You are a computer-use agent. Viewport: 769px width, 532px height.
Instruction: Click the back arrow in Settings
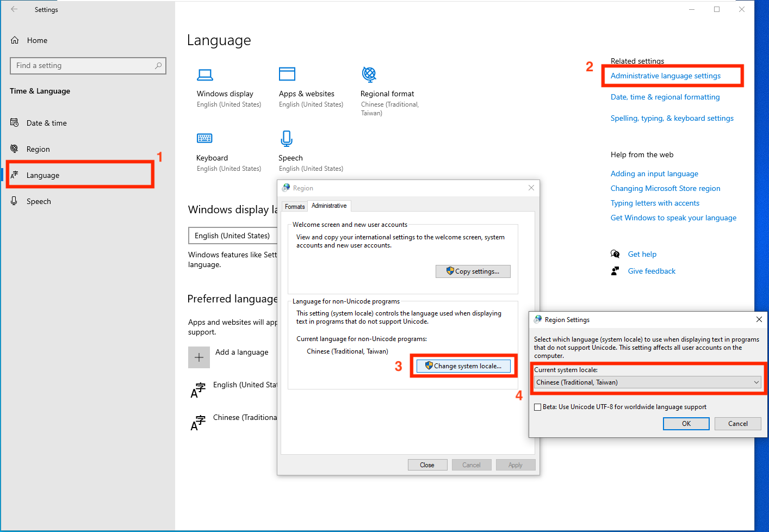coord(14,9)
